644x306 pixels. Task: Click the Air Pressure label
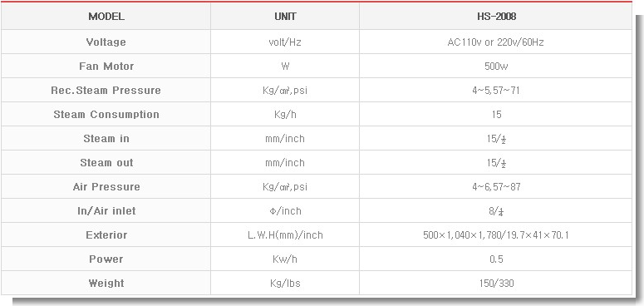tap(106, 187)
